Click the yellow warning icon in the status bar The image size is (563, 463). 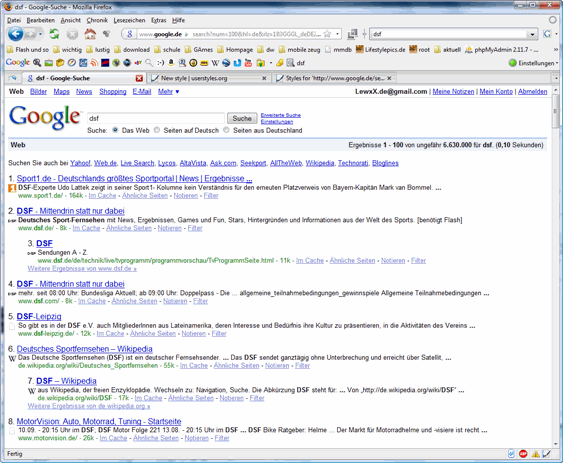535,454
